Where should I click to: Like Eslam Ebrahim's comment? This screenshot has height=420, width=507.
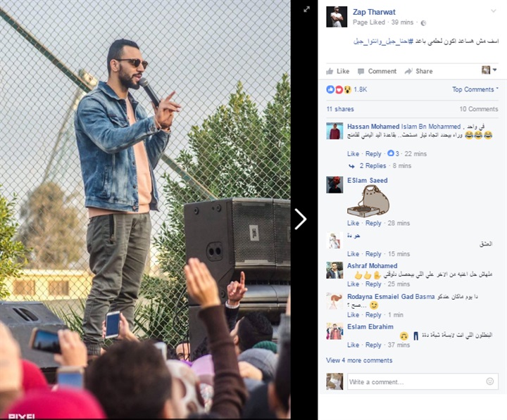pyautogui.click(x=353, y=345)
